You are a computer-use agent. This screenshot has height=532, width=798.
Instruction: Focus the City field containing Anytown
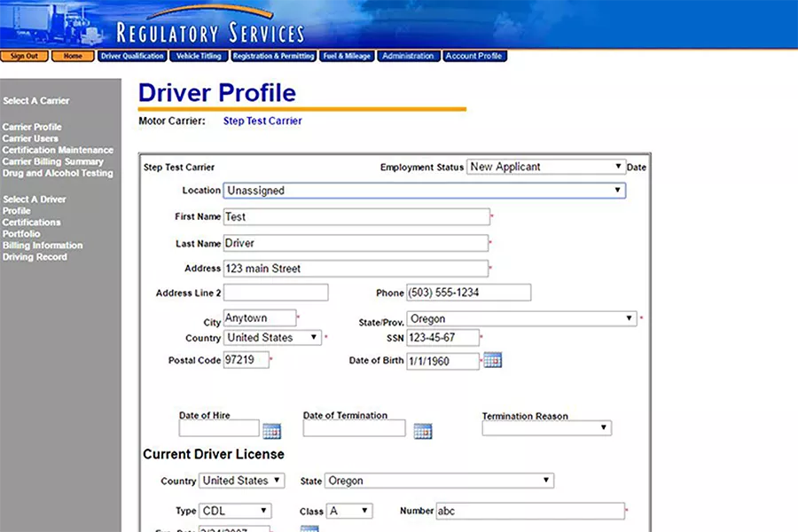pos(260,317)
